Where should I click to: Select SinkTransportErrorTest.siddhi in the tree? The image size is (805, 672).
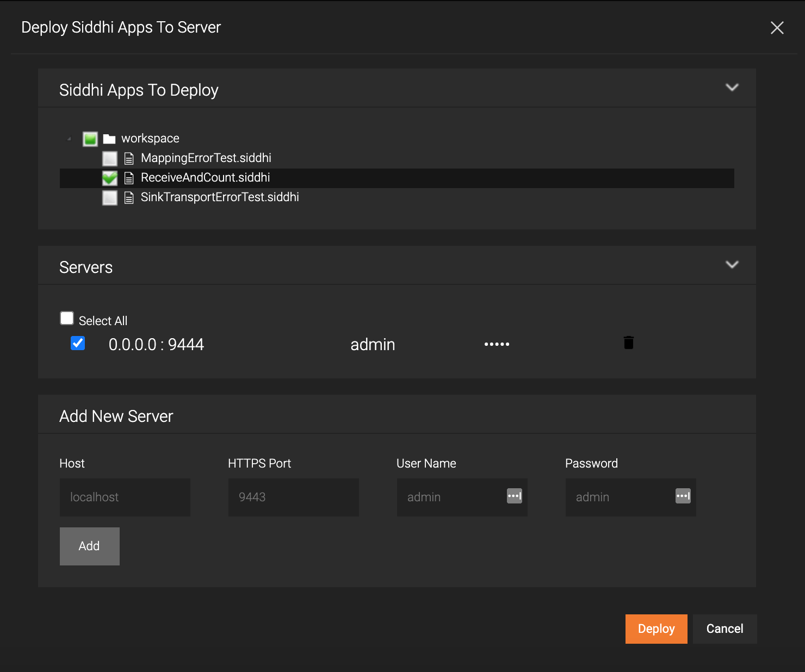tap(220, 197)
